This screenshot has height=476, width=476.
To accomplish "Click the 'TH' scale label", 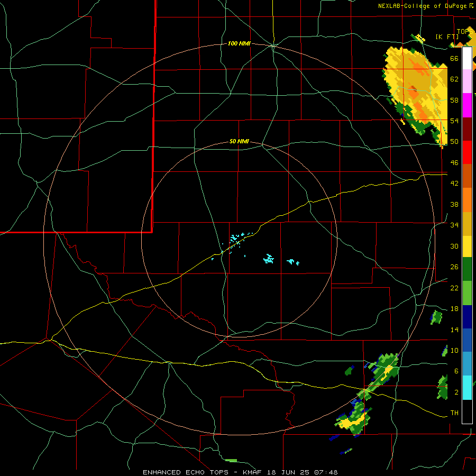I will tap(454, 413).
